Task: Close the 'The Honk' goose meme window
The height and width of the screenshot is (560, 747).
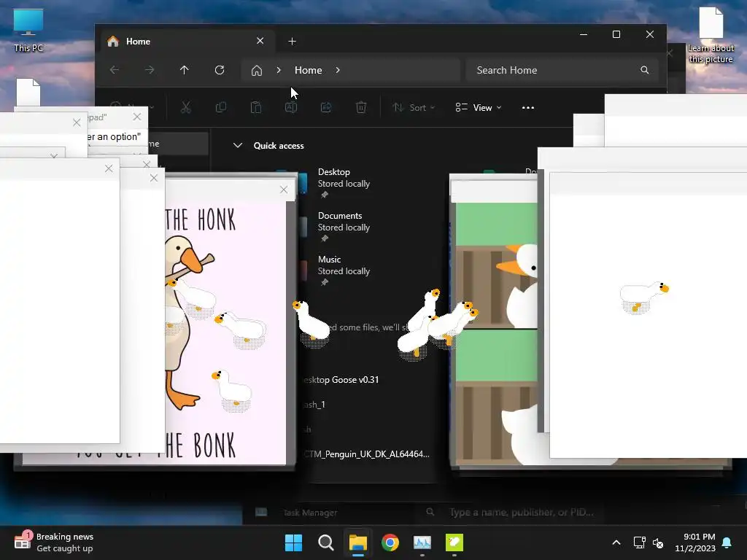Action: [284, 190]
